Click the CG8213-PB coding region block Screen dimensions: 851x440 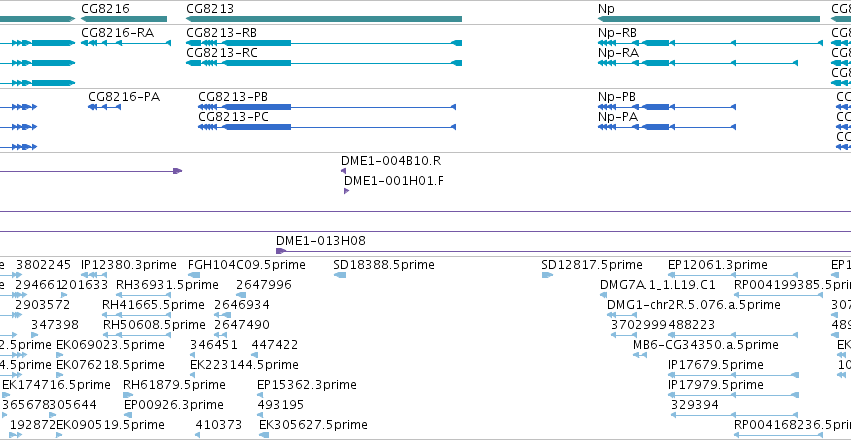pyautogui.click(x=257, y=107)
